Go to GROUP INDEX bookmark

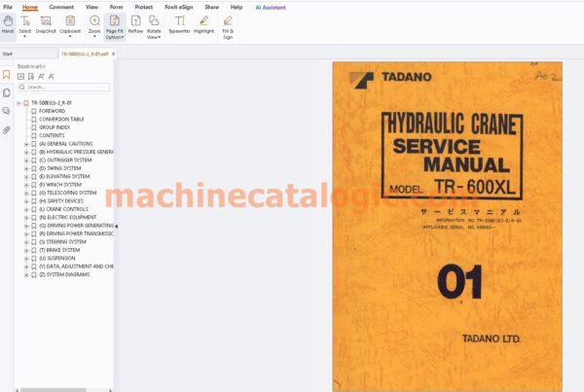[x=55, y=127]
